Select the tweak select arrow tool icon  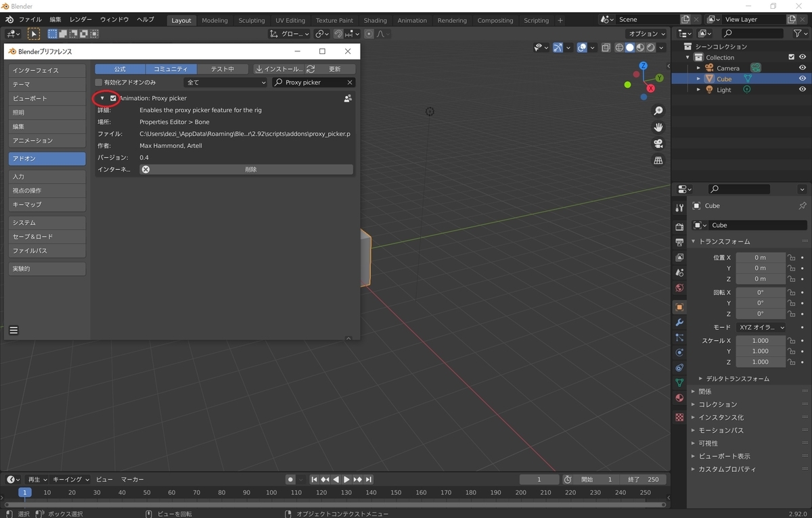coord(33,34)
